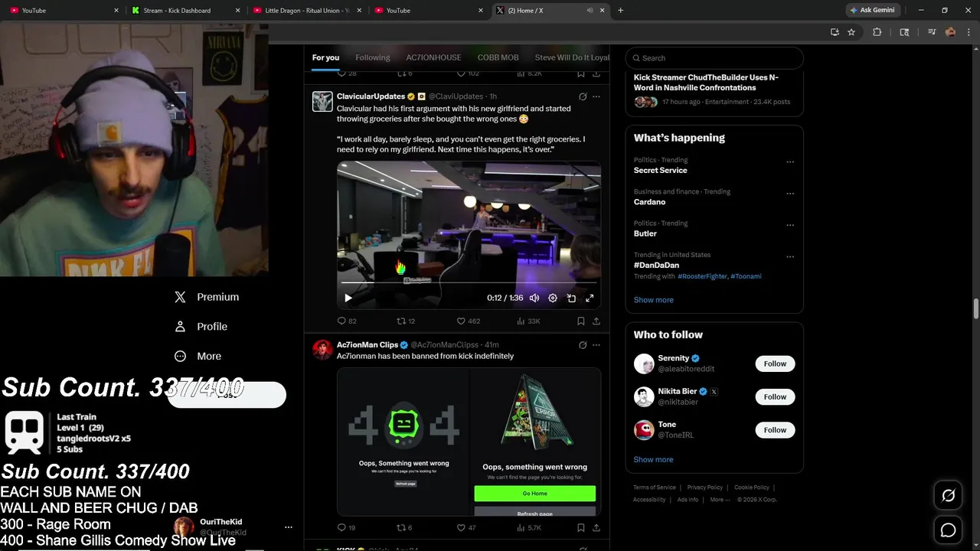Share the Ac7ionMan Clips post
980x551 pixels.
(596, 527)
